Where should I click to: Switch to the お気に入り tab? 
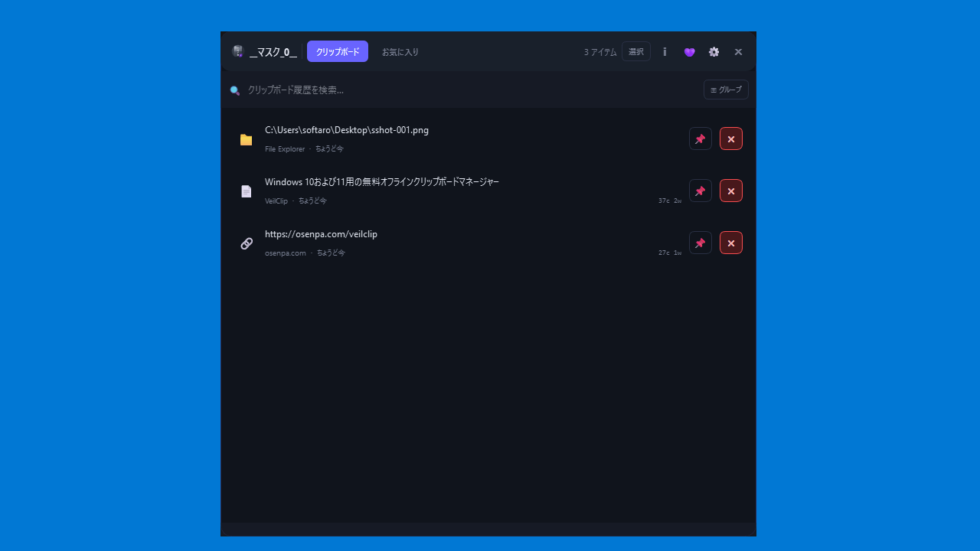tap(400, 52)
